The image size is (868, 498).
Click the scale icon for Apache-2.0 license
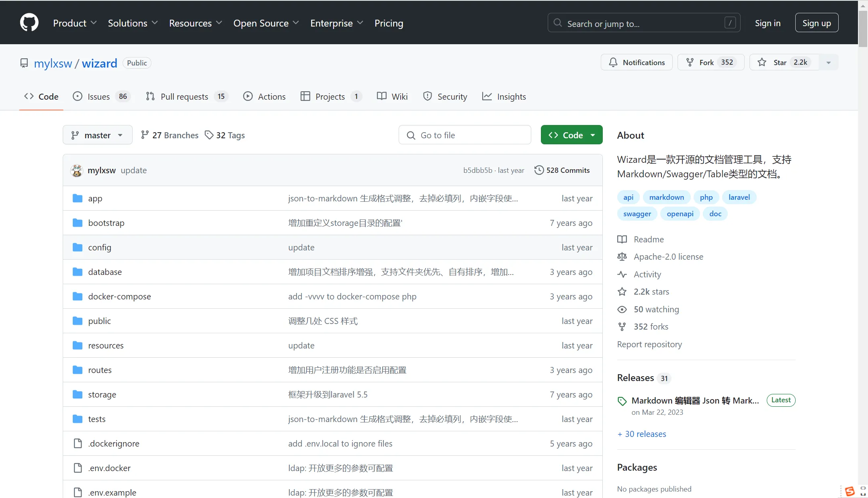(x=622, y=256)
